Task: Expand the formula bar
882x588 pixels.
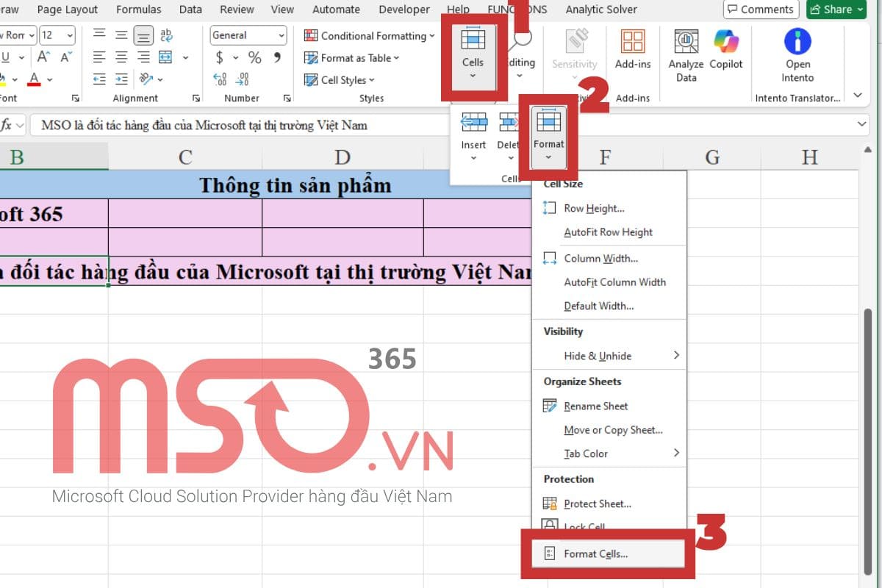Action: point(862,125)
